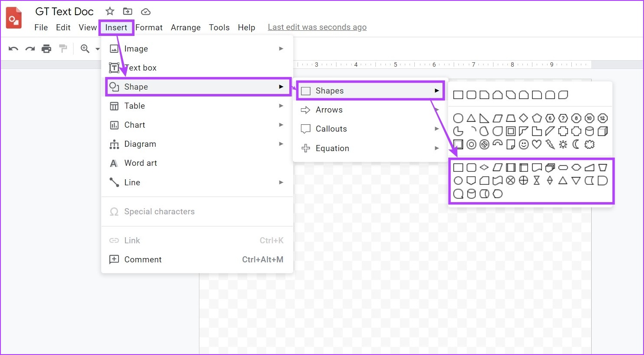This screenshot has width=644, height=355.
Task: Expand the Callouts submenu arrow
Action: [437, 129]
